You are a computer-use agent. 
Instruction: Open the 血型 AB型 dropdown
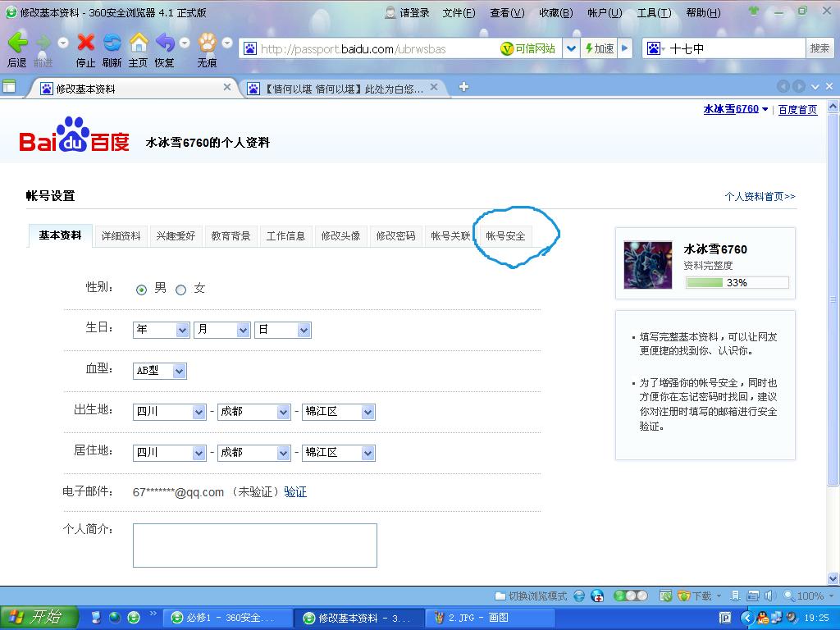pos(160,371)
